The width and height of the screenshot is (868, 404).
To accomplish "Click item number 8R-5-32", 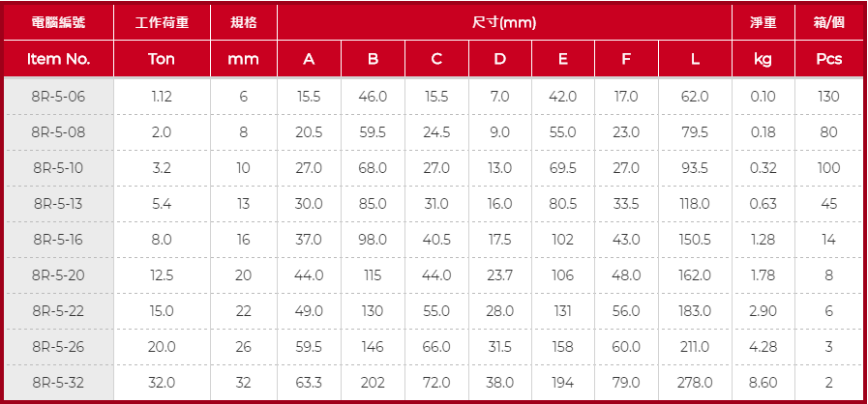I will (59, 383).
